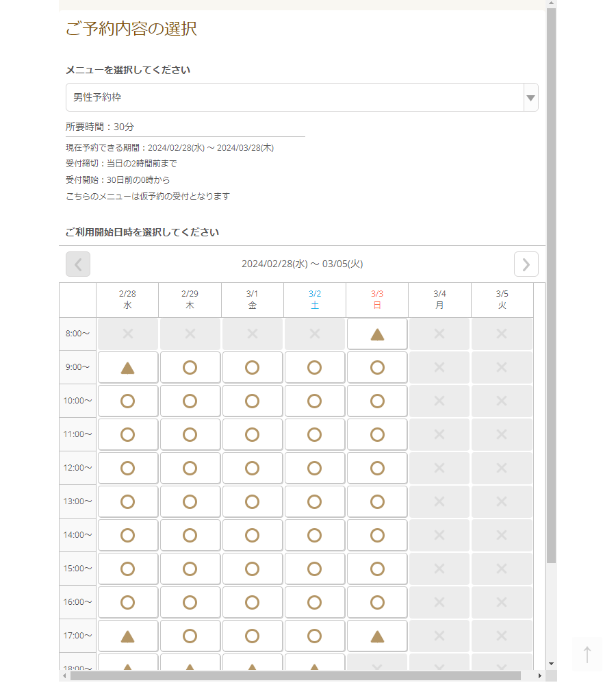Screen dimensions: 616x685
Task: Select the 3/1 12:00 available slot
Action: (252, 469)
